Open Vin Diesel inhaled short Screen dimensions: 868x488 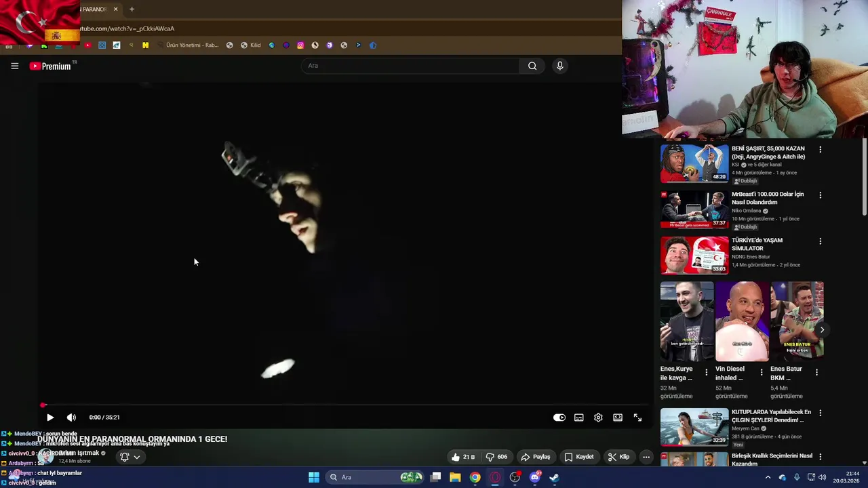point(742,321)
